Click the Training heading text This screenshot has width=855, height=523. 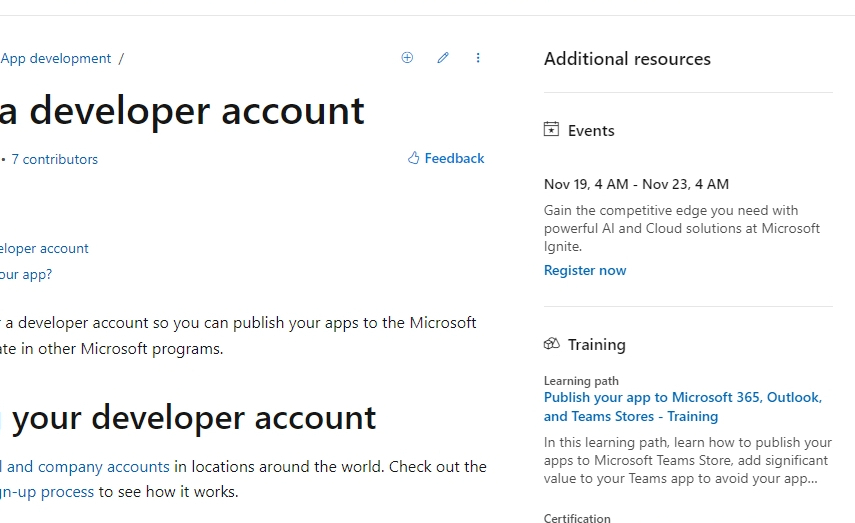[597, 345]
